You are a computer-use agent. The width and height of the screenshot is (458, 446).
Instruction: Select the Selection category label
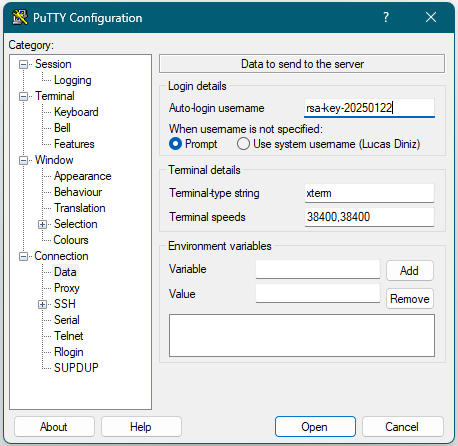pos(76,224)
